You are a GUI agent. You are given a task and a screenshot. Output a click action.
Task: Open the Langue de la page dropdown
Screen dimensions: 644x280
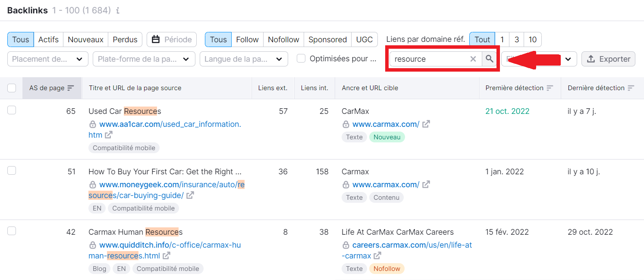[x=244, y=59]
